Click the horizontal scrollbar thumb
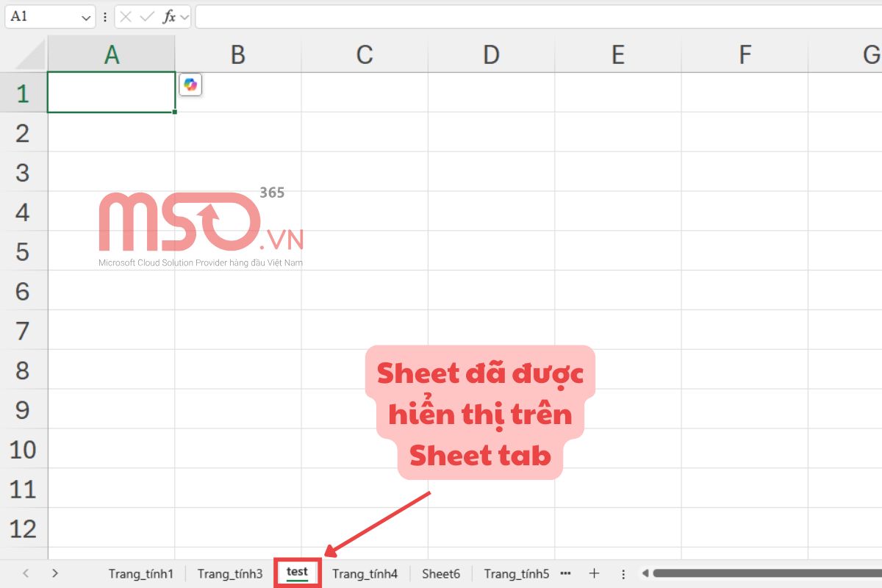The width and height of the screenshot is (882, 588). pos(767,573)
